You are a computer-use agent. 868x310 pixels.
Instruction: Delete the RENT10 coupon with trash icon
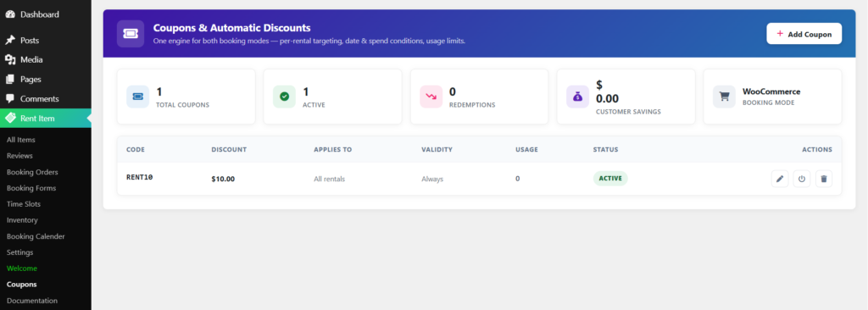(x=824, y=179)
